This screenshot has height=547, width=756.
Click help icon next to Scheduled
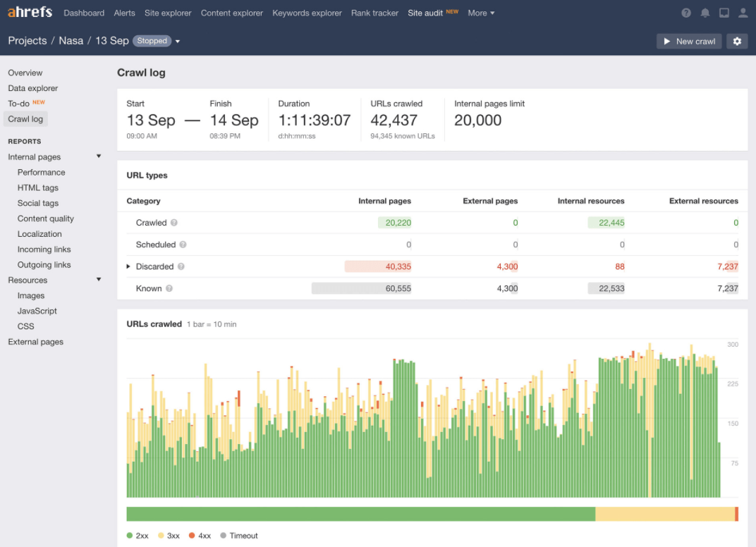pos(183,245)
